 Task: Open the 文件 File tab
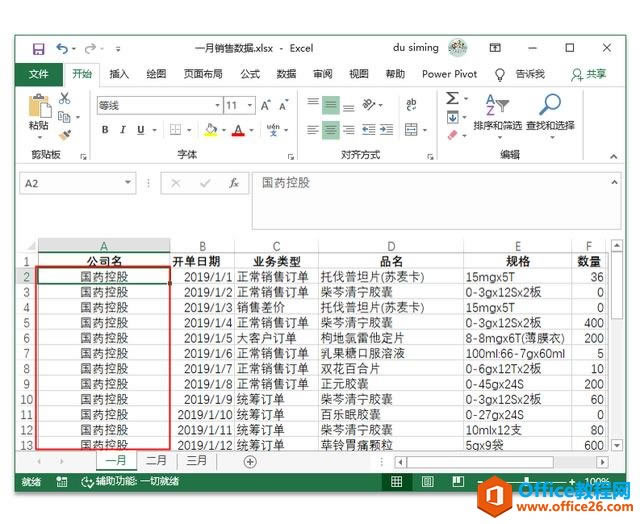pos(39,74)
